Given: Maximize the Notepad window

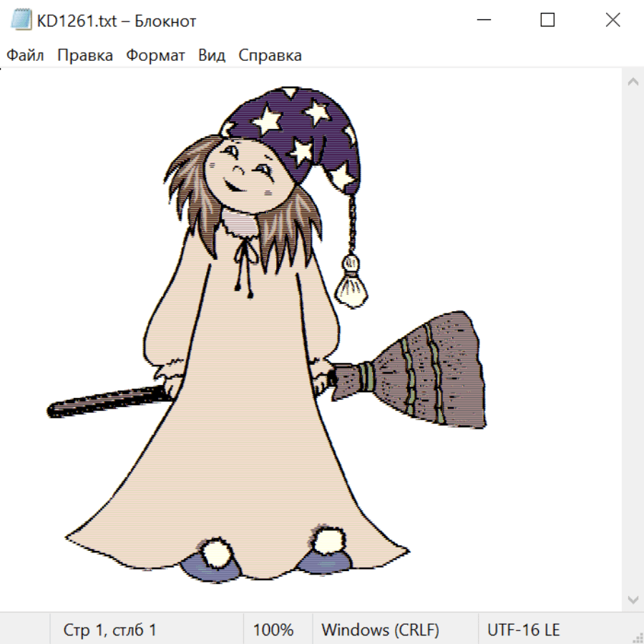Looking at the screenshot, I should (547, 21).
